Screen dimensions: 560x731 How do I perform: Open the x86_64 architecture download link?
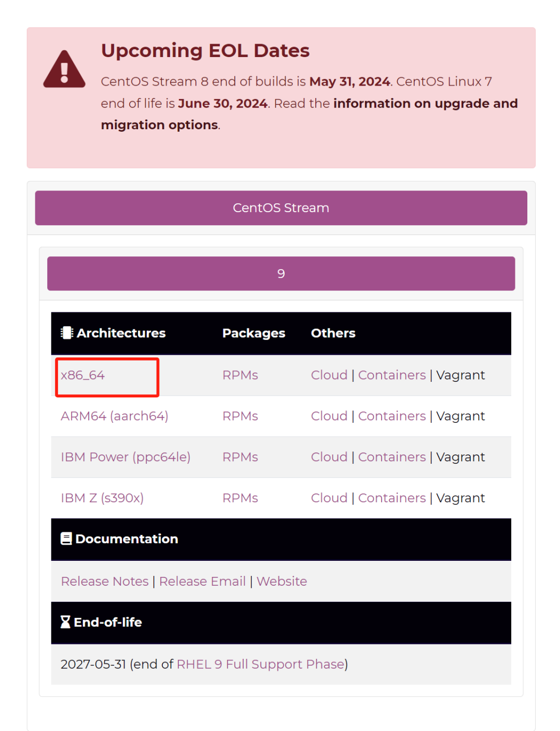coord(83,375)
